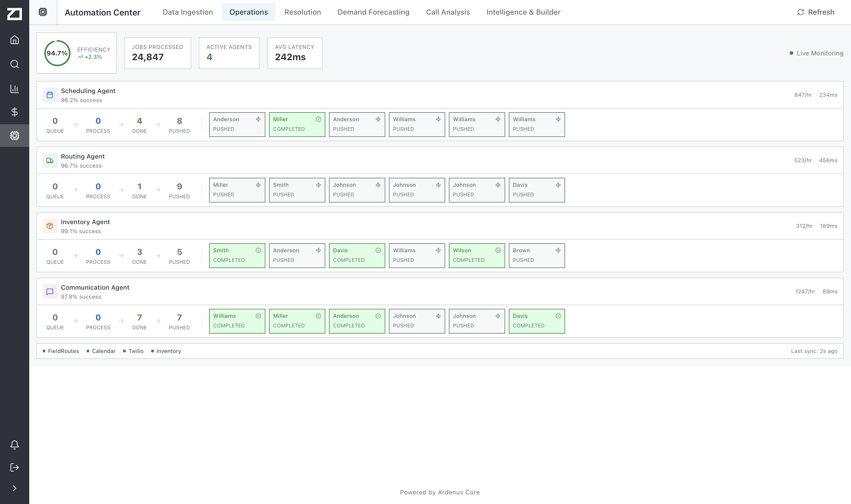Click the Routing Agent truck icon
The width and height of the screenshot is (851, 504).
click(x=50, y=160)
